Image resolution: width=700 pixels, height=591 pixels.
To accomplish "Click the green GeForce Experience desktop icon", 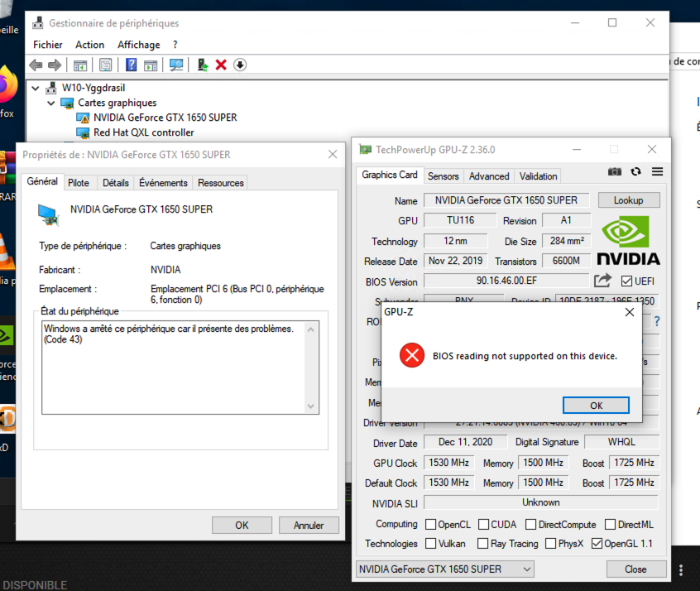I will point(7,336).
